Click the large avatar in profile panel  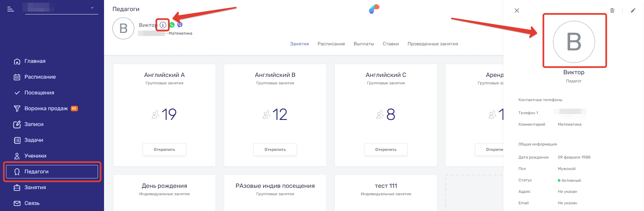pos(574,42)
